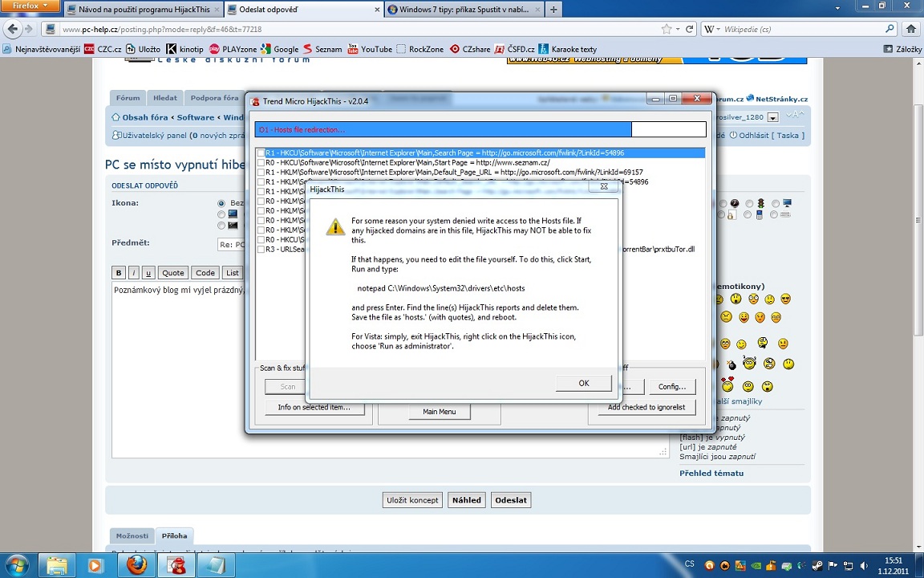Switch to the Možnosti tab below the editor
924x578 pixels.
(x=132, y=535)
